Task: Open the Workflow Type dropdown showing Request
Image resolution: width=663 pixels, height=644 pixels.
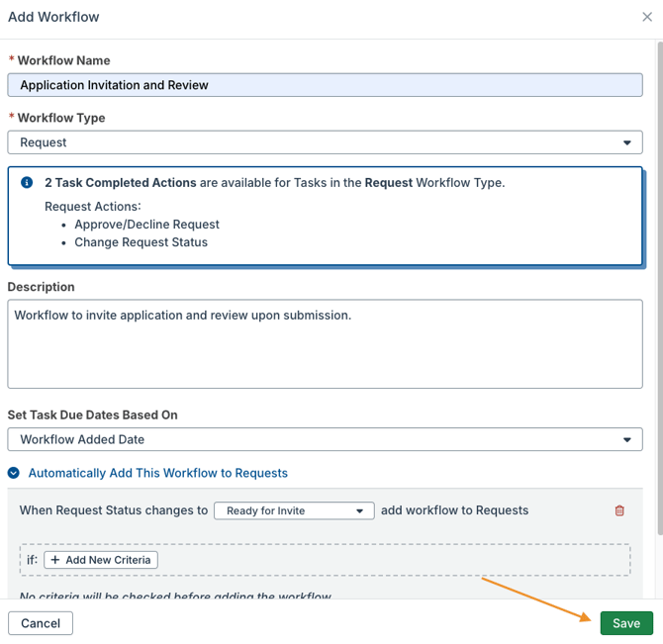Action: (325, 142)
